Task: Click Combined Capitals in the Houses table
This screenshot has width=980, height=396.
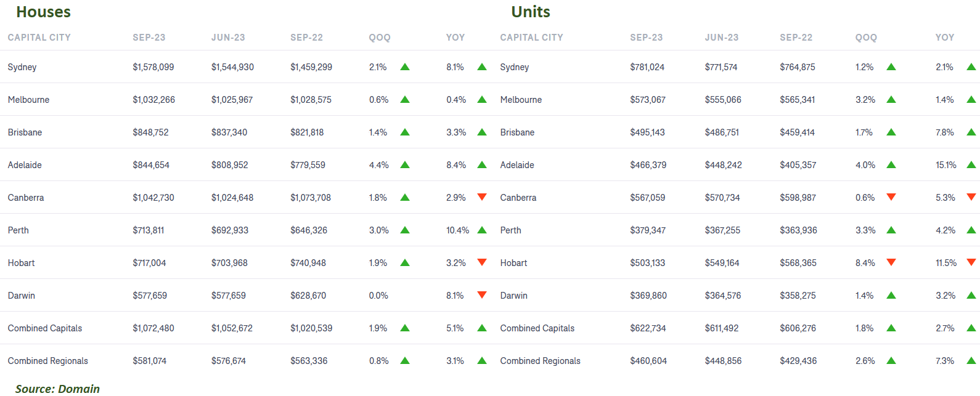Action: 44,328
